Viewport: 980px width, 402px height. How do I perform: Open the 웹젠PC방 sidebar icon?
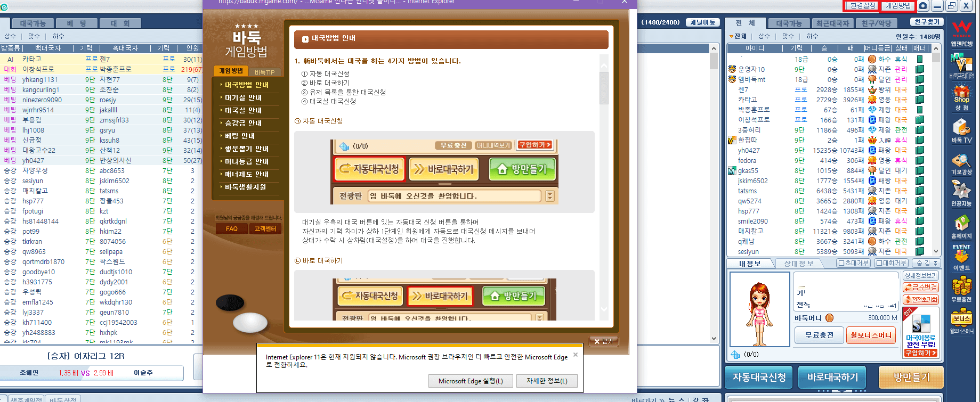[961, 34]
